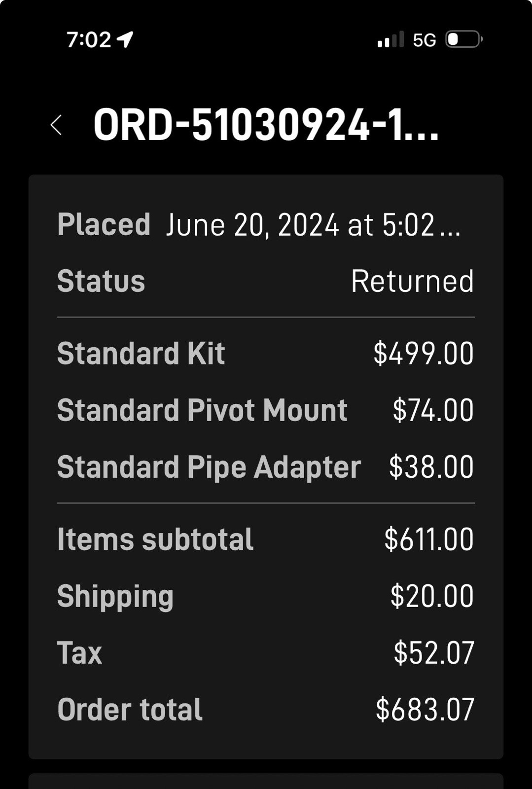
Task: Tap the Placed date June 20, 2024
Action: point(313,225)
